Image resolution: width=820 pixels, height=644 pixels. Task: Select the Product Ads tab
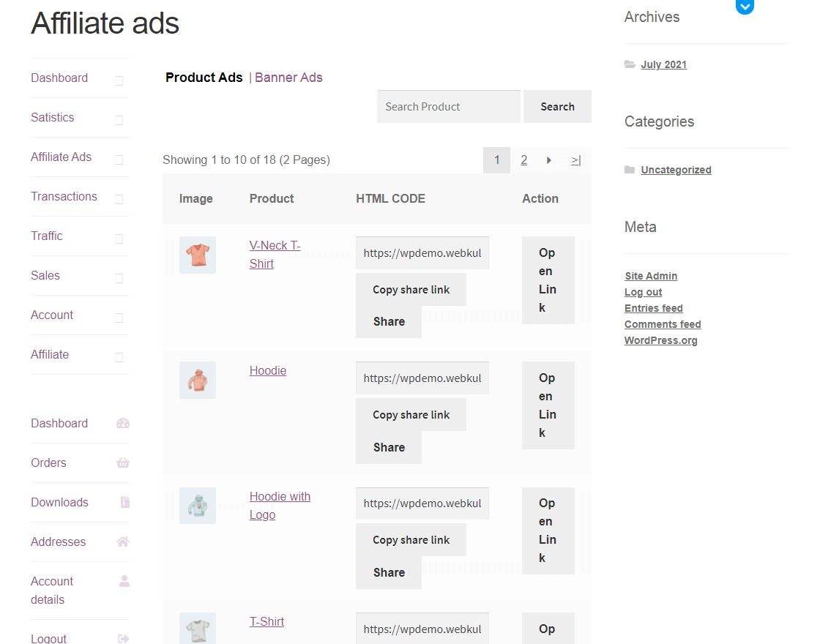click(x=204, y=78)
